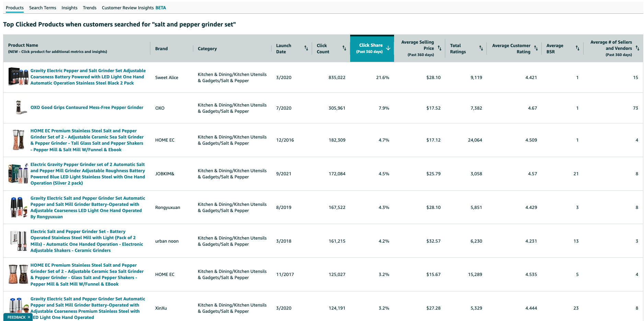Select Sweet Alice brand cell
Viewport: 644px width, 321px height.
pos(167,77)
